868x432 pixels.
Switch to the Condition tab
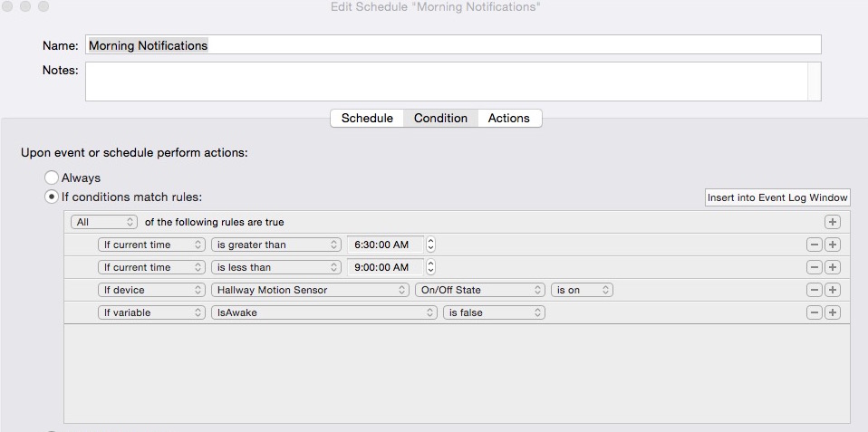pyautogui.click(x=440, y=119)
